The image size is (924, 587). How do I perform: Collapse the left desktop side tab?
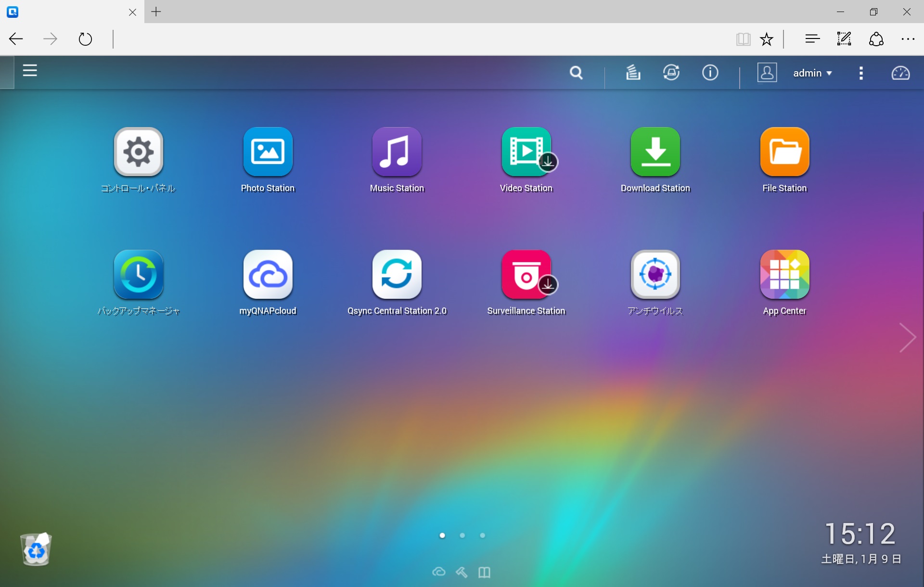click(7, 72)
